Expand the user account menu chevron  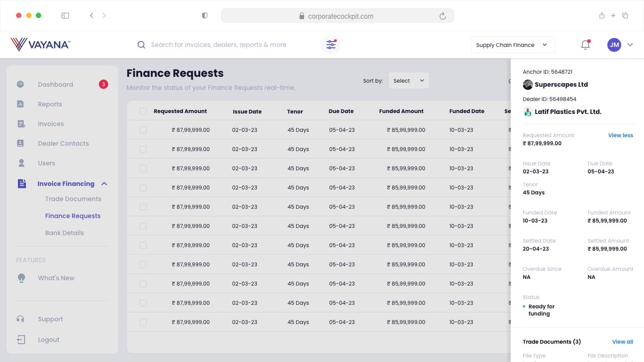point(630,45)
